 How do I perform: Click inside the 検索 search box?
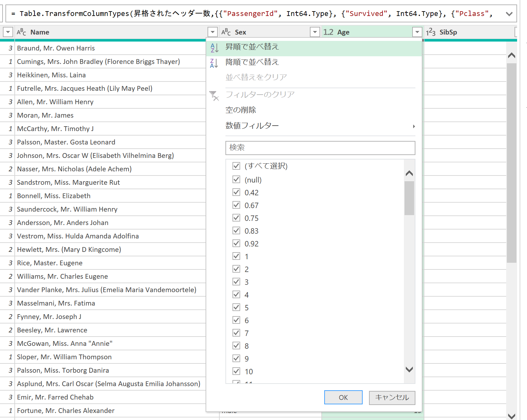320,148
